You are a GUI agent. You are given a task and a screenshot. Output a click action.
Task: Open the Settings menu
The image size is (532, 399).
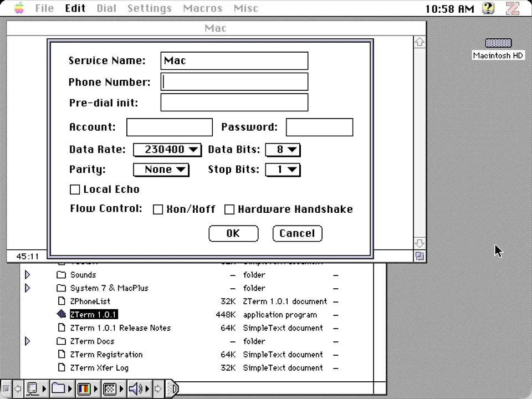click(149, 8)
